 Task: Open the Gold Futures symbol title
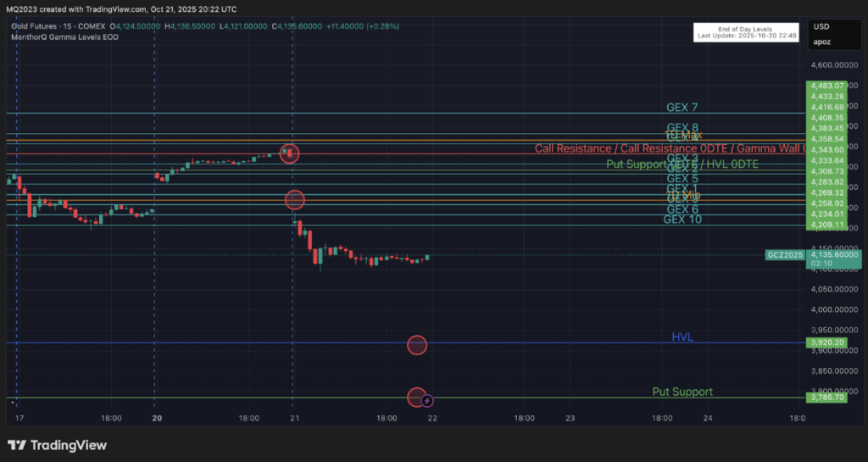[x=51, y=26]
